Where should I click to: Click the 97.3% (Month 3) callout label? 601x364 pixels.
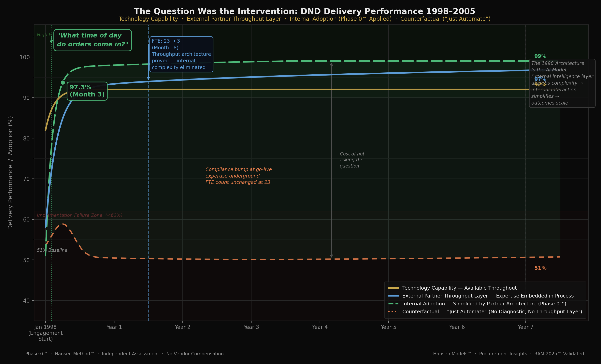87,91
